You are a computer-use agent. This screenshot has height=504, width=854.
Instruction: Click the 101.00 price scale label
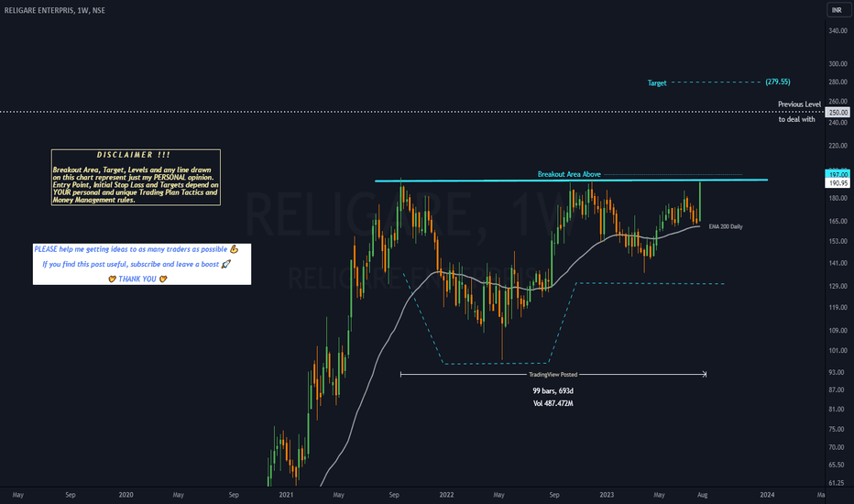pos(838,350)
